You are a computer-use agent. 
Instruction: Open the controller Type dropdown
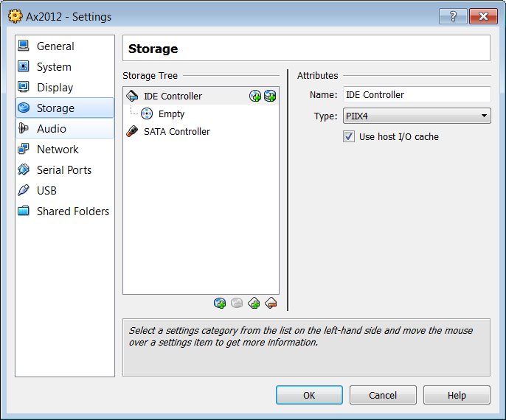click(x=417, y=116)
